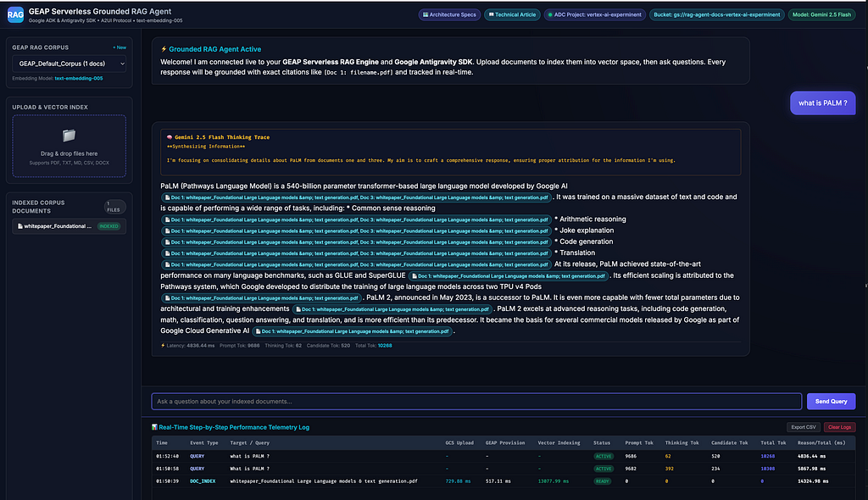Open citation chip after 'architectural and training enhancements'
The width and height of the screenshot is (868, 500).
coord(392,309)
